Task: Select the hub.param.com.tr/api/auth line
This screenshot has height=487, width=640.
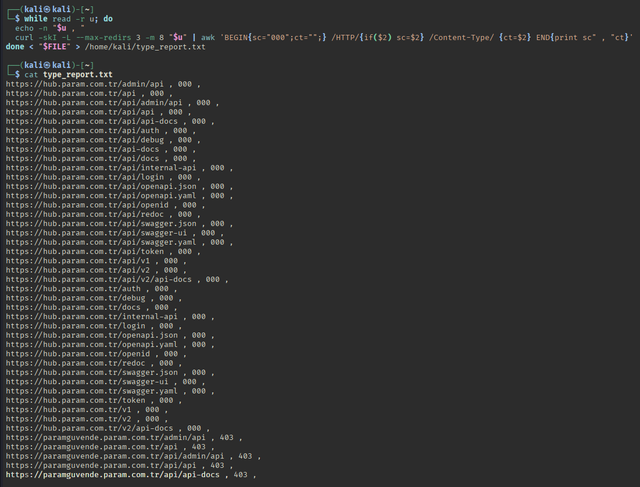Action: click(x=100, y=131)
